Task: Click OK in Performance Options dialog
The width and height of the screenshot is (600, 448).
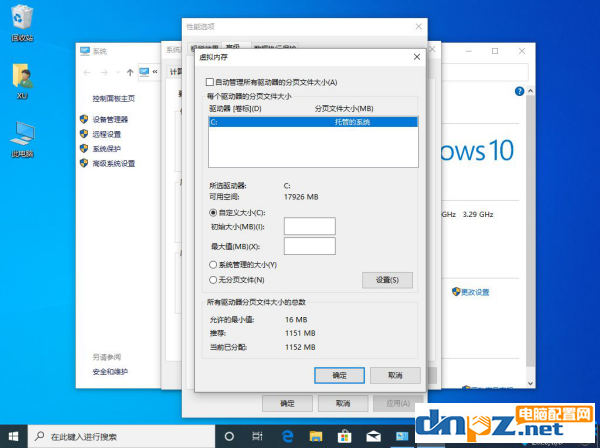Action: (x=287, y=403)
